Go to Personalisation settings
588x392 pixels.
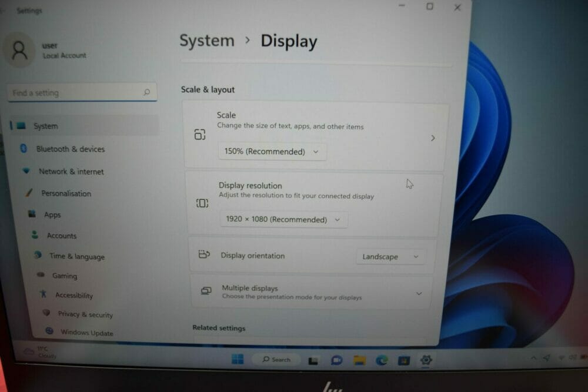click(x=66, y=193)
